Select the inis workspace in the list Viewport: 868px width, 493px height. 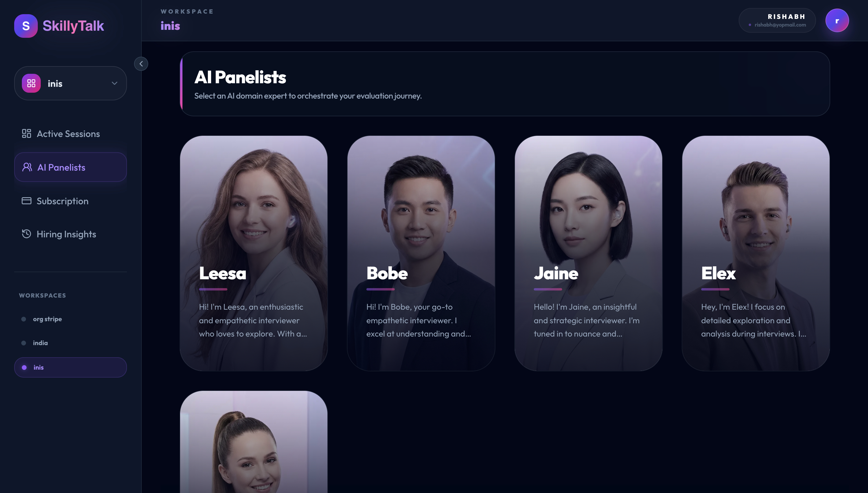coord(71,367)
